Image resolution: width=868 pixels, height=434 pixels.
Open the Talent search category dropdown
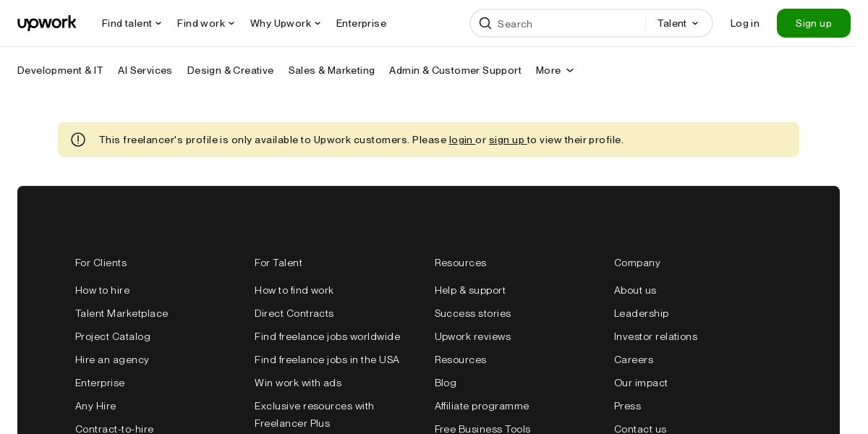(x=678, y=23)
